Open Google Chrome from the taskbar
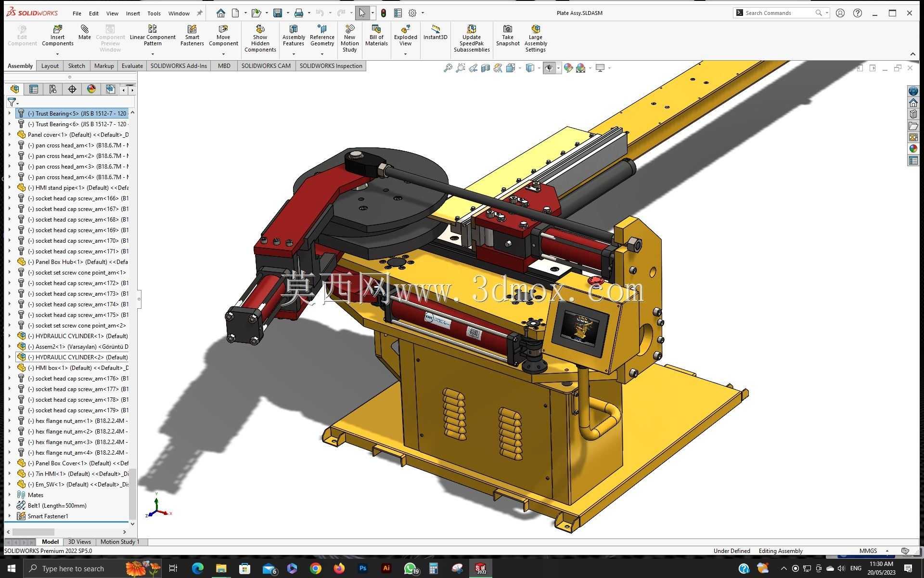Image resolution: width=924 pixels, height=578 pixels. click(x=315, y=568)
